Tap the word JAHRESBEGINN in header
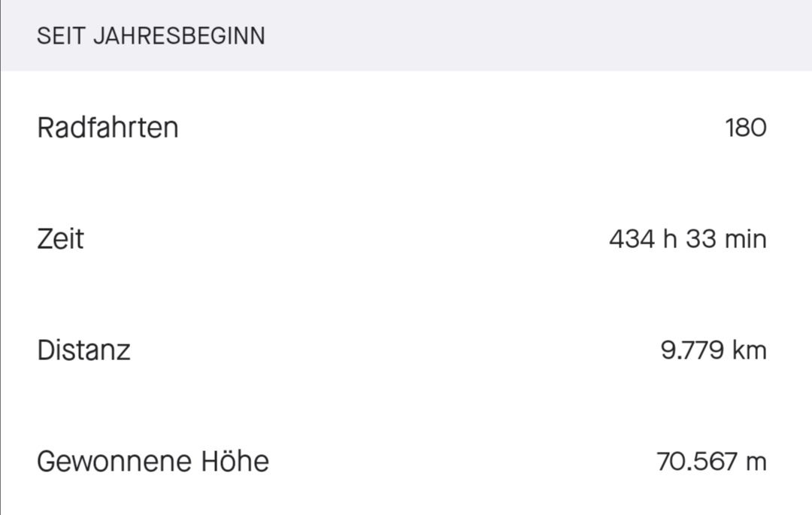The height and width of the screenshot is (515, 812). [179, 36]
